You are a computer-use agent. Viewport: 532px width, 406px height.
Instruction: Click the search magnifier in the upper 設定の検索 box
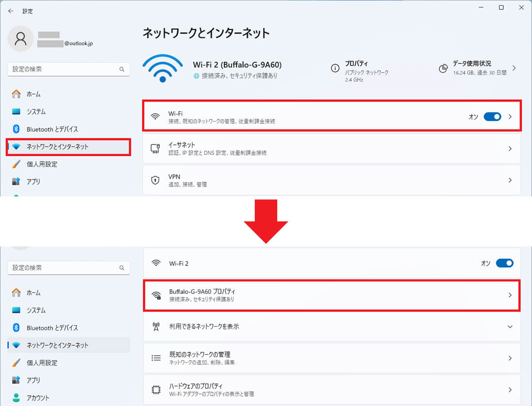click(122, 70)
